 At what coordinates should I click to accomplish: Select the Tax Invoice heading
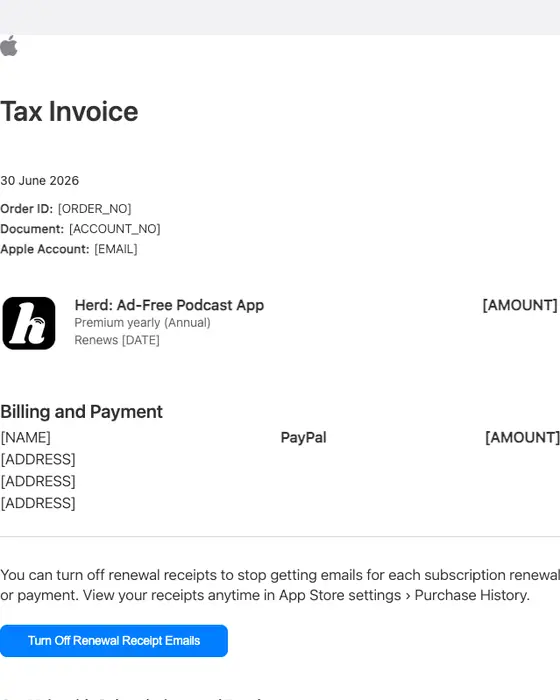(x=69, y=112)
